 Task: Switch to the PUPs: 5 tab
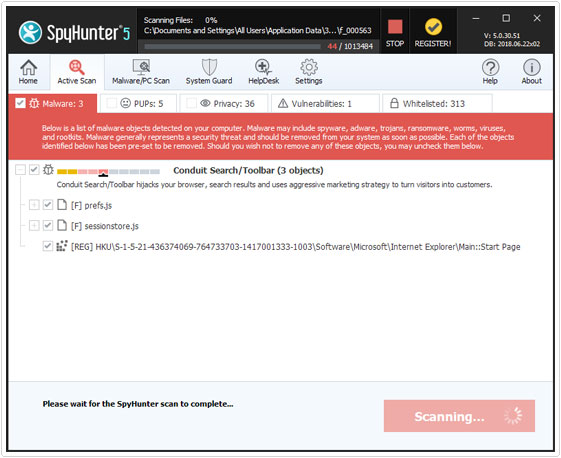[138, 103]
